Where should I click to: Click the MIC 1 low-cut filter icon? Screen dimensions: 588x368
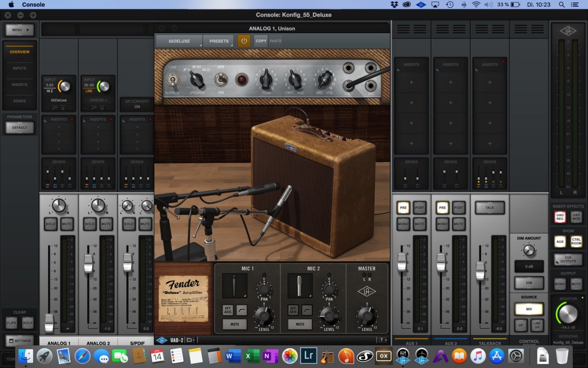(x=242, y=309)
